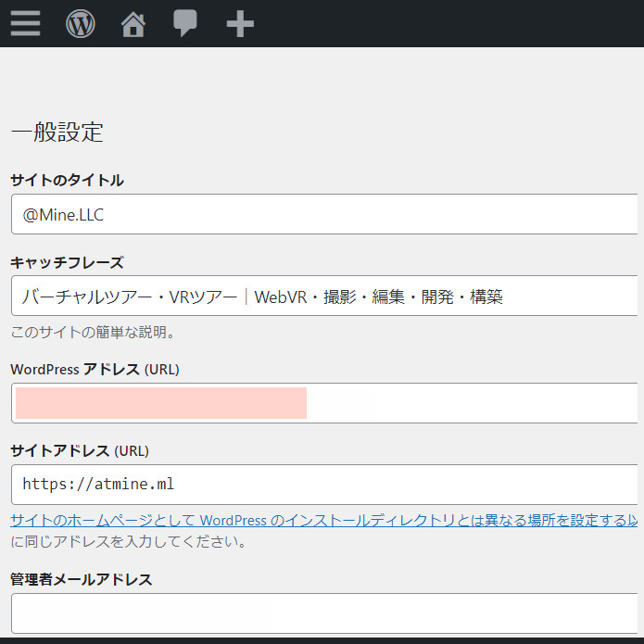Viewport: 644px width, 644px height.
Task: Click the キャッチフレーズ label
Action: (67, 263)
